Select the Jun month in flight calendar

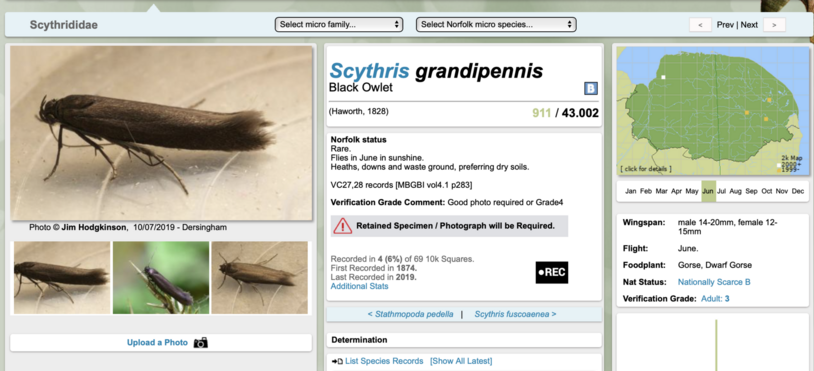(x=708, y=191)
